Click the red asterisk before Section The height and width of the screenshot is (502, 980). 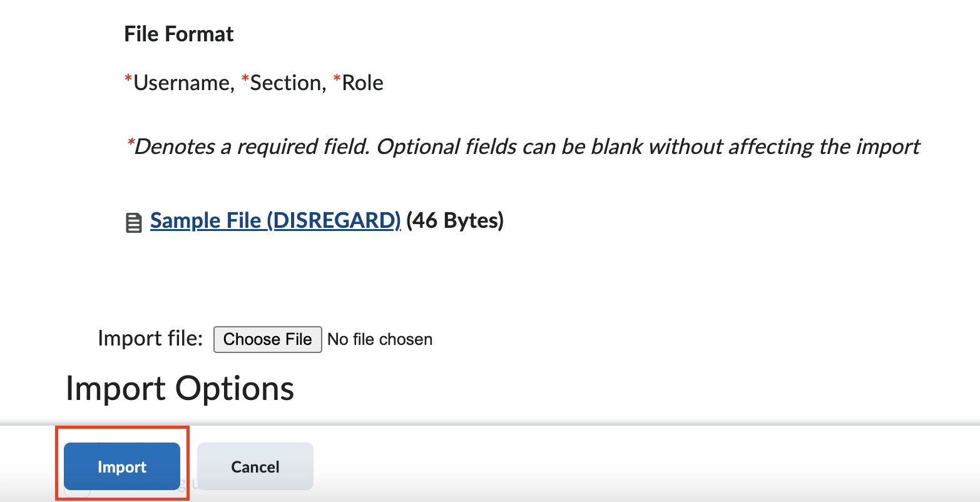245,79
